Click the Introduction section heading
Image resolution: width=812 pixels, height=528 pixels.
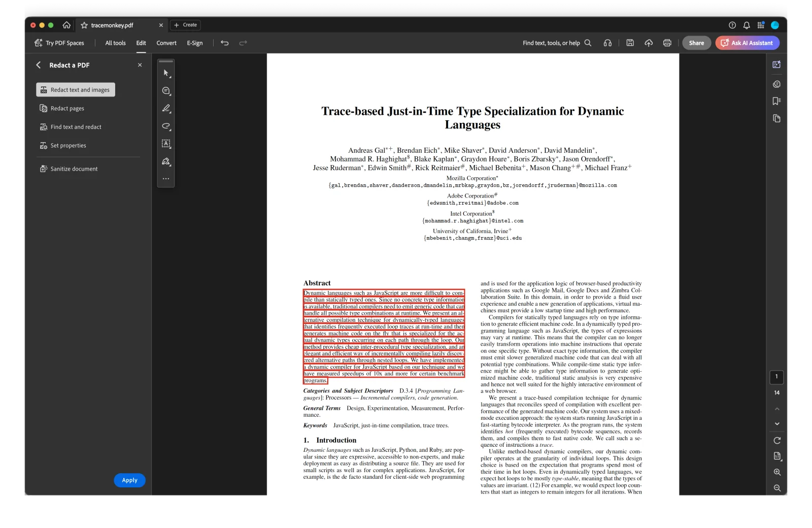point(330,440)
